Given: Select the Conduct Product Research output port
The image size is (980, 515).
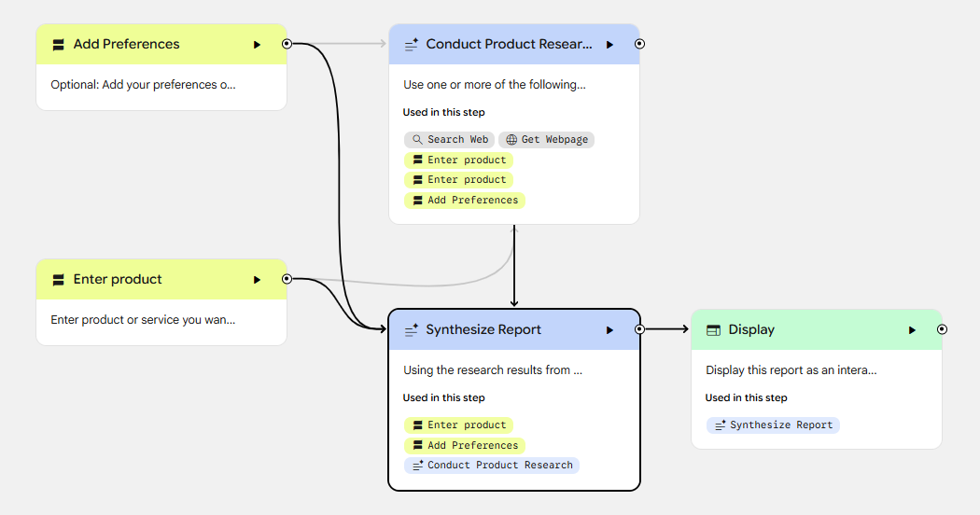Looking at the screenshot, I should [639, 44].
